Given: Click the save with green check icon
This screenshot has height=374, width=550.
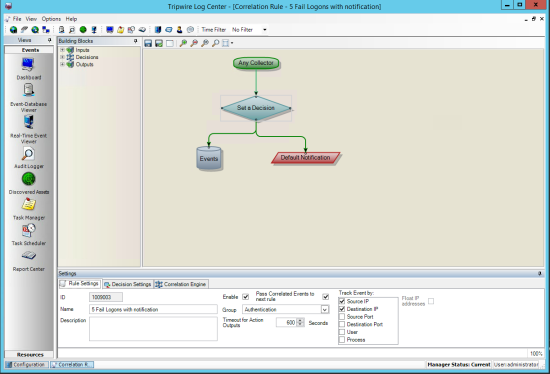Looking at the screenshot, I should click(159, 43).
